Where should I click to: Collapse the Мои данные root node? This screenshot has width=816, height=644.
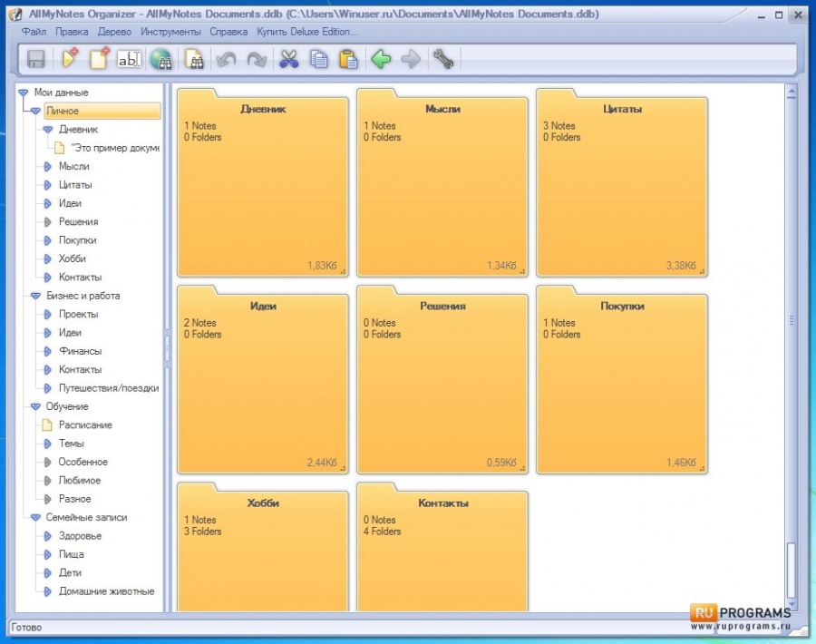pyautogui.click(x=24, y=93)
